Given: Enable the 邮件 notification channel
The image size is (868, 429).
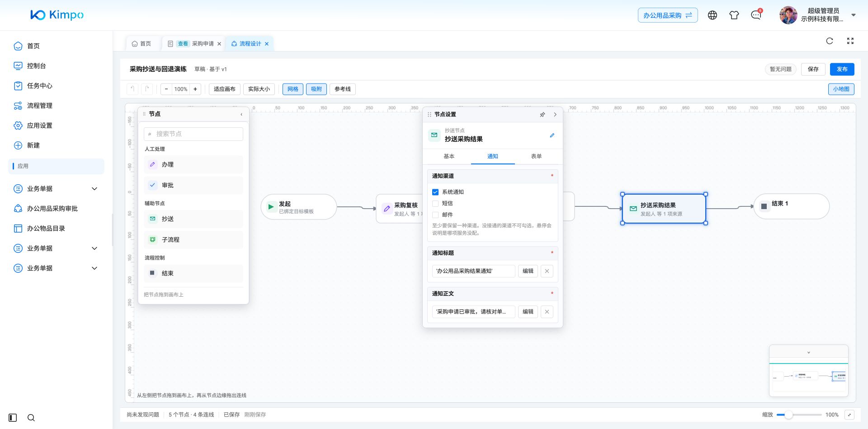Looking at the screenshot, I should (435, 215).
